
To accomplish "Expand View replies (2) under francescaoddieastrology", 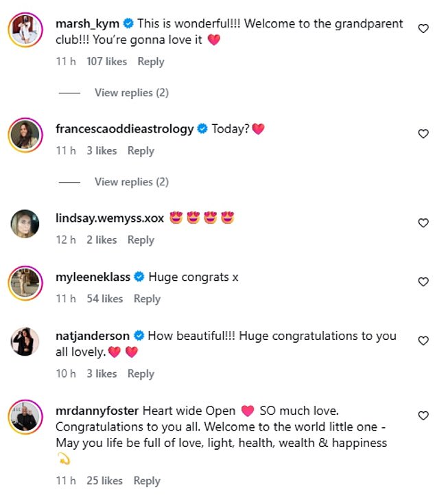I will pyautogui.click(x=131, y=182).
